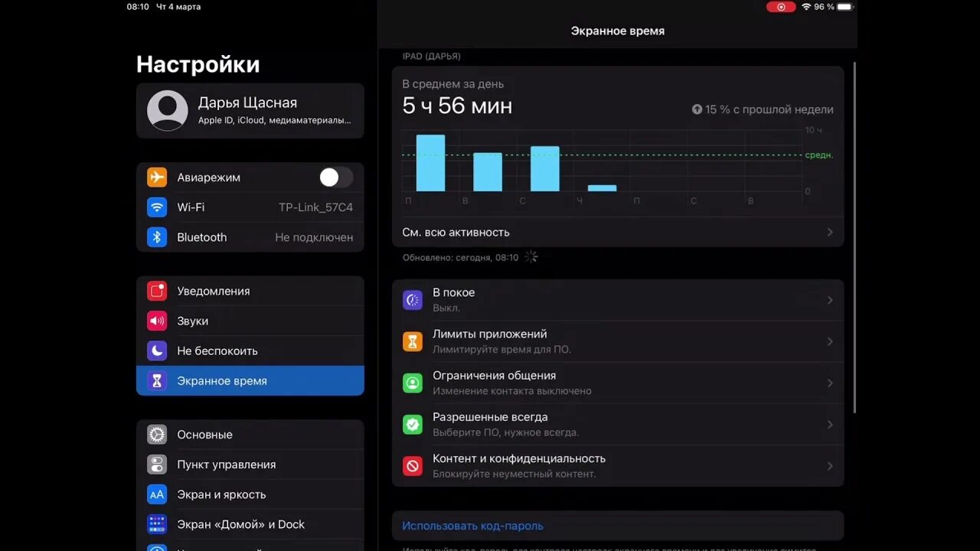Tap the Уведомления red icon
Viewport: 980px width, 551px height.
click(x=157, y=291)
